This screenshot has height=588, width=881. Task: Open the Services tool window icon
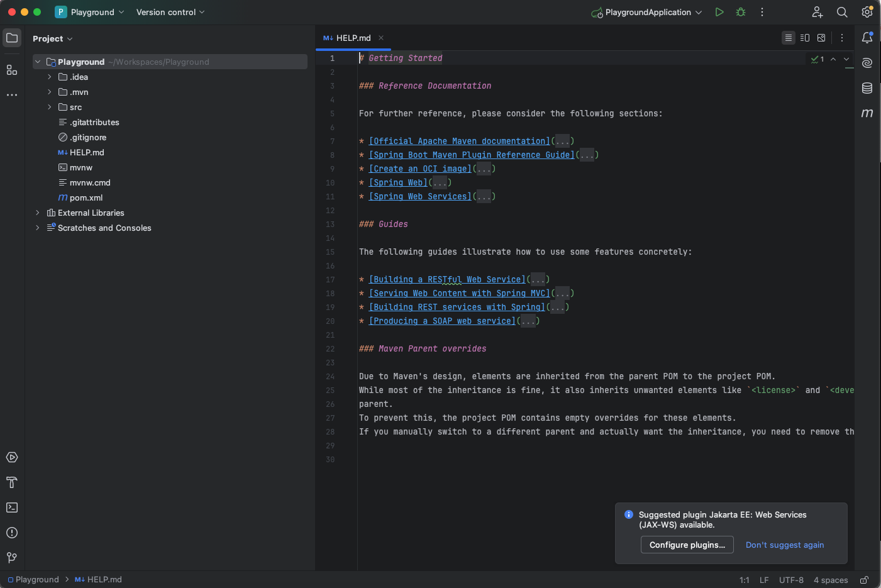pyautogui.click(x=12, y=457)
